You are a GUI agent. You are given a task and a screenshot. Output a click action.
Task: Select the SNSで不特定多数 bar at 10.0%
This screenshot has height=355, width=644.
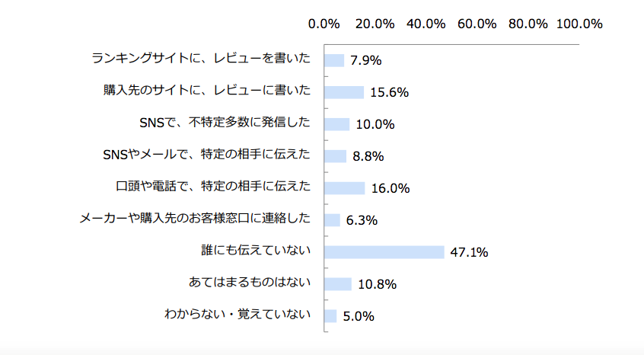tap(337, 124)
